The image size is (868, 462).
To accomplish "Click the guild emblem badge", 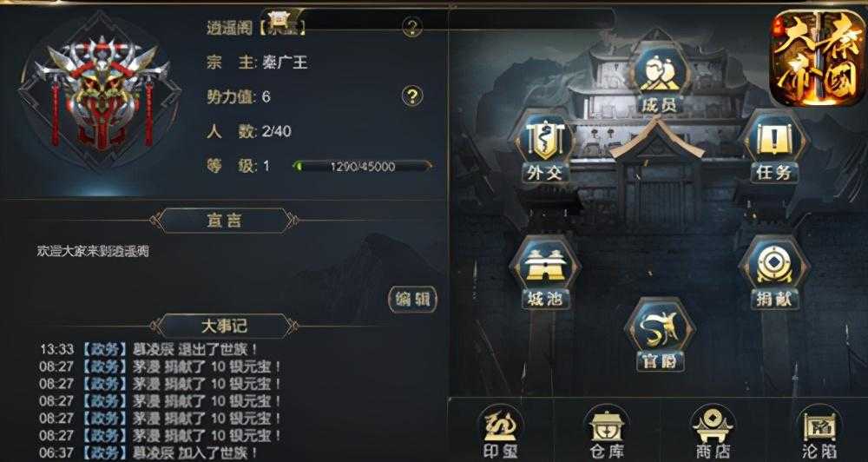I will click(x=101, y=91).
